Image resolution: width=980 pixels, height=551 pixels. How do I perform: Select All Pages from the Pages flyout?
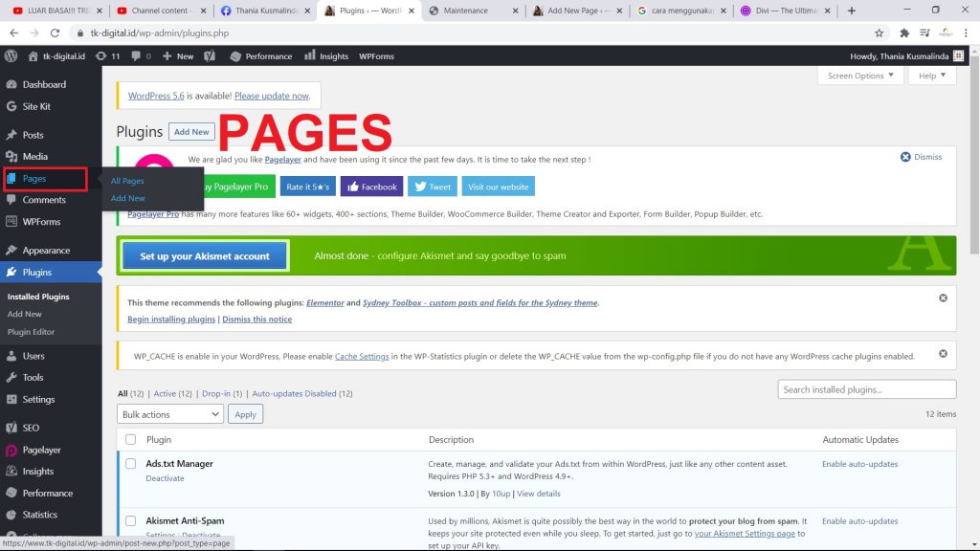tap(127, 181)
